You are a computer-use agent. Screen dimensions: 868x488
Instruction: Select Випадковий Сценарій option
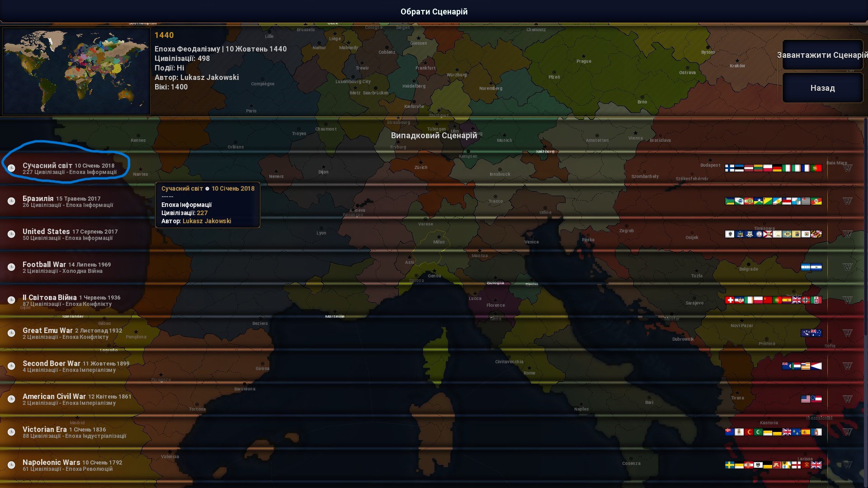click(x=434, y=135)
